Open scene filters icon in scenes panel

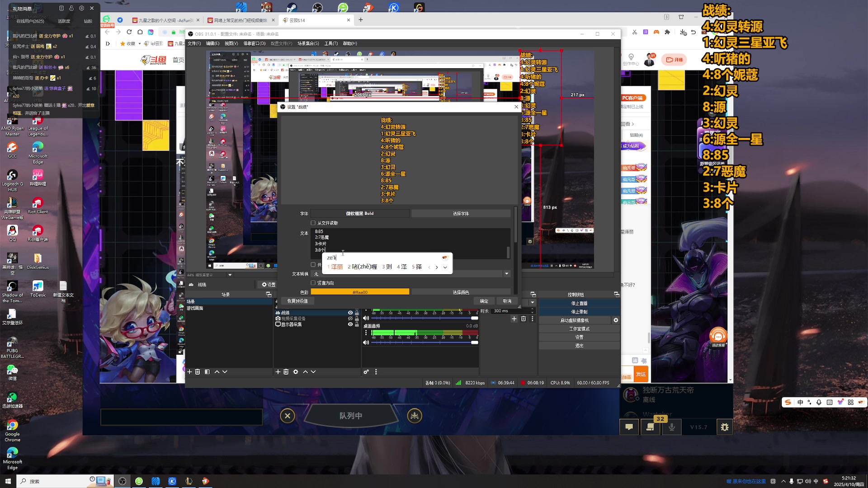click(207, 372)
